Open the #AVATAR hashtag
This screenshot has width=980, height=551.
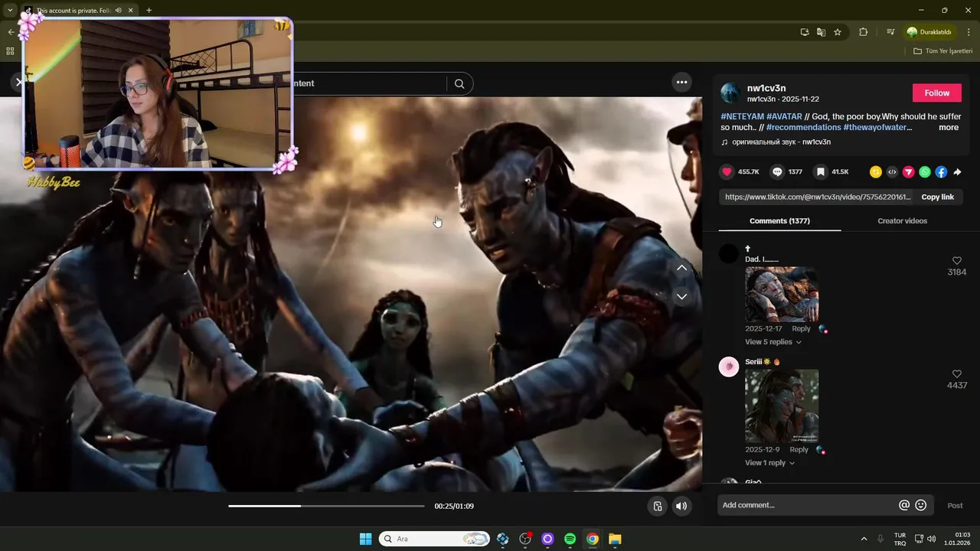click(x=784, y=117)
